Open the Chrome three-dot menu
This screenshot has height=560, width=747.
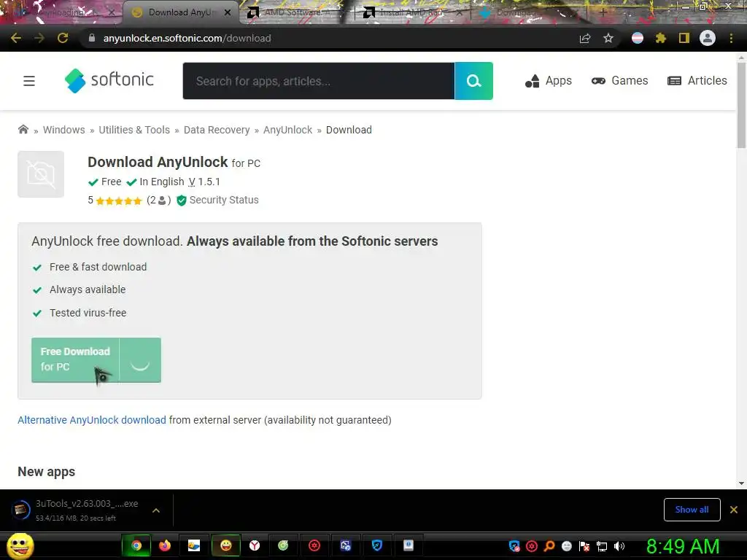pyautogui.click(x=731, y=38)
